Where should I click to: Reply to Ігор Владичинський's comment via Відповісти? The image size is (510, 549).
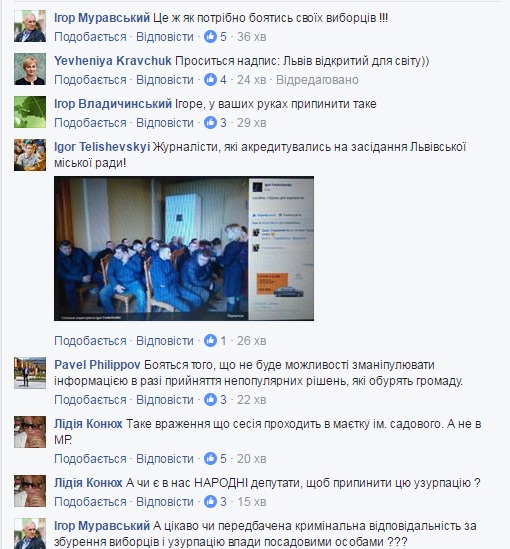click(x=165, y=123)
